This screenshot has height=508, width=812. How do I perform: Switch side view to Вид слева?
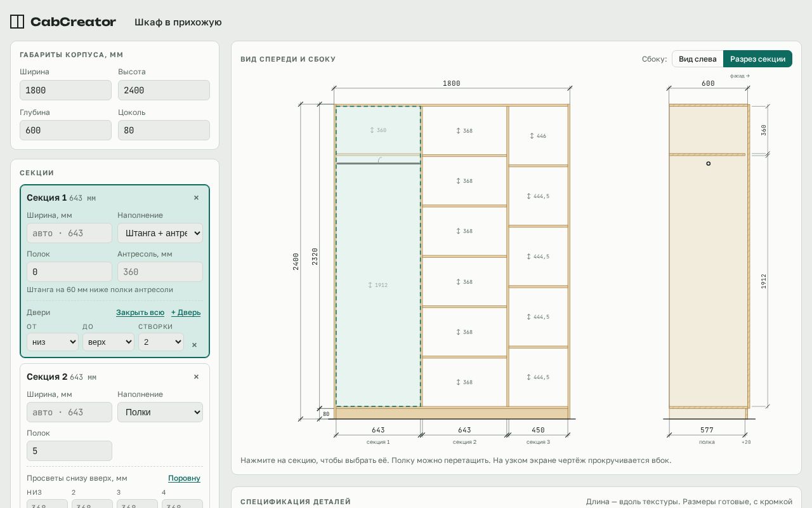point(698,59)
